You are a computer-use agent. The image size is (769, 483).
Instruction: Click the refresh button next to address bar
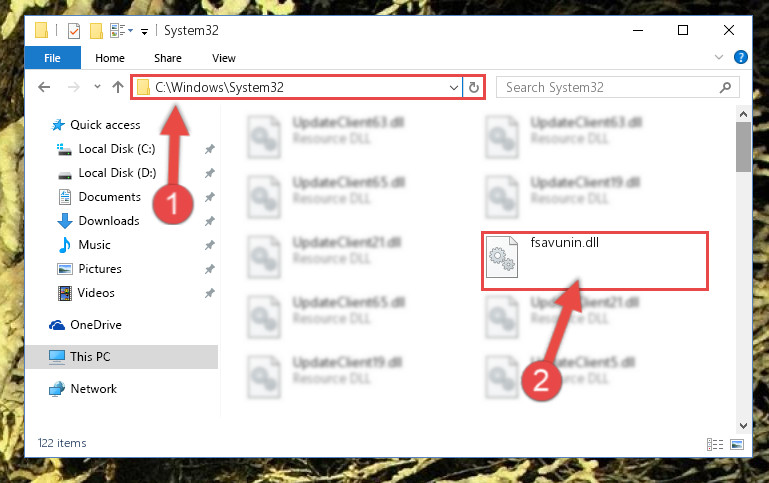click(473, 88)
